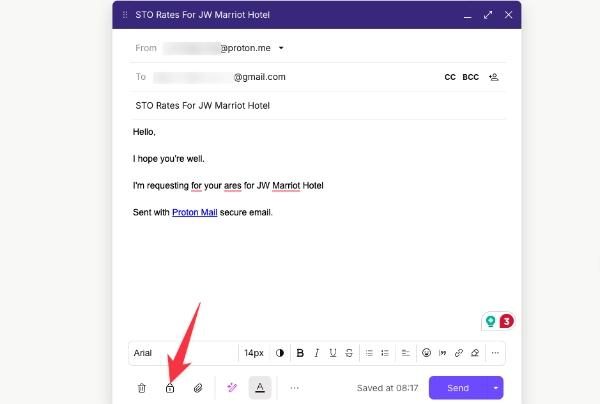Screen dimensions: 600x404
Task: Open the writing assistant wand icon
Action: click(x=232, y=388)
